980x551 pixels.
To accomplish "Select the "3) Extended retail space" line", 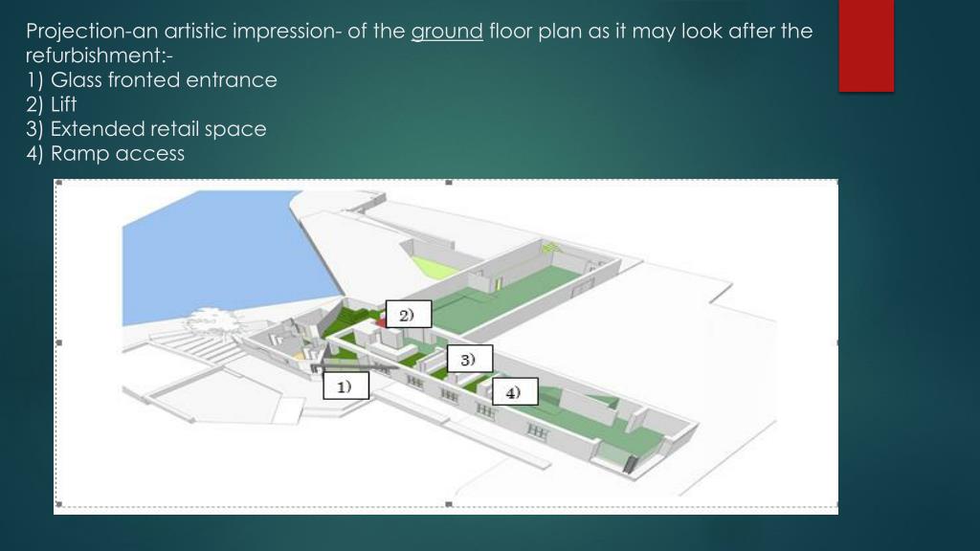I will pyautogui.click(x=146, y=129).
